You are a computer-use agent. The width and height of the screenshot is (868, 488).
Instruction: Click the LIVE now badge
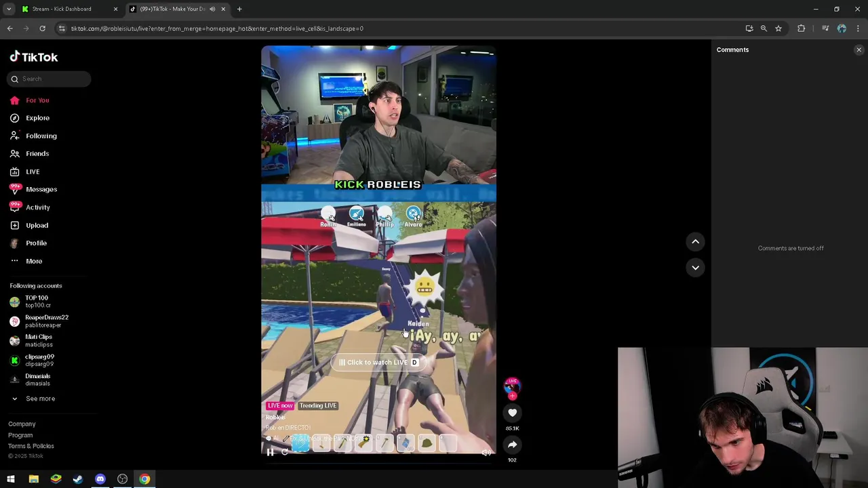[x=280, y=405]
